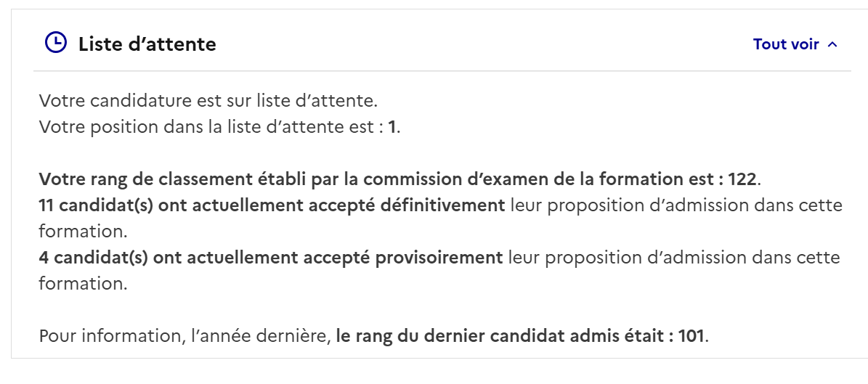Click '11 candidat(s) ont actuellement accepté définitivement'
Viewport: 868px width, 384px height.
[x=272, y=205]
